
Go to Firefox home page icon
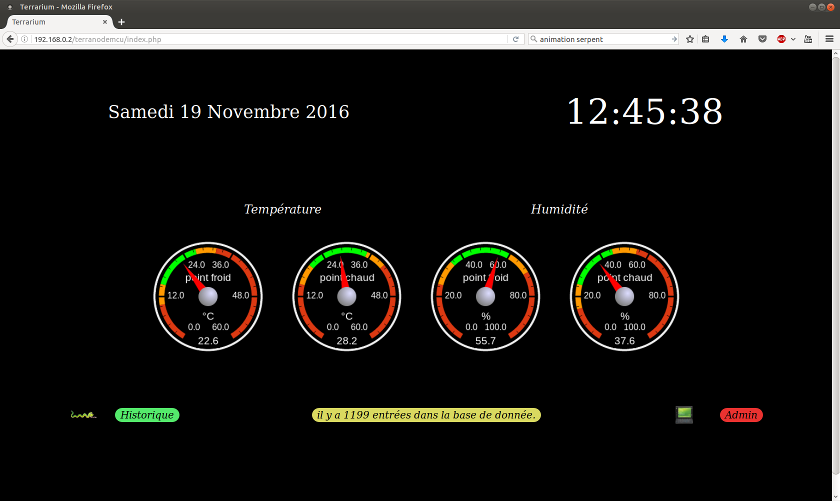point(743,39)
